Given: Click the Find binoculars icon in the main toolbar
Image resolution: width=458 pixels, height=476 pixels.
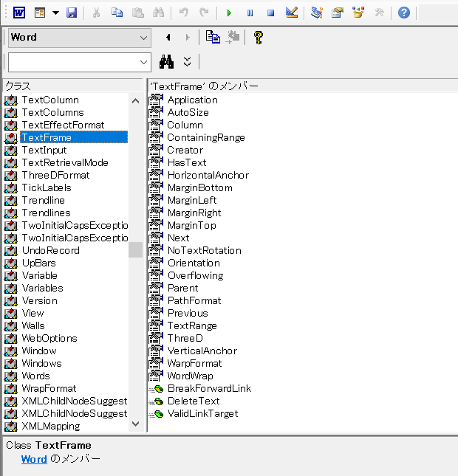Looking at the screenshot, I should [158, 13].
